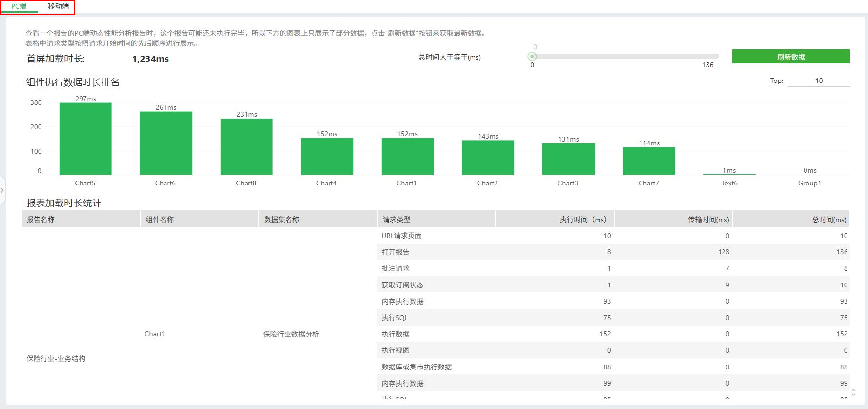
Task: Open the 移动端 tab
Action: [58, 6]
